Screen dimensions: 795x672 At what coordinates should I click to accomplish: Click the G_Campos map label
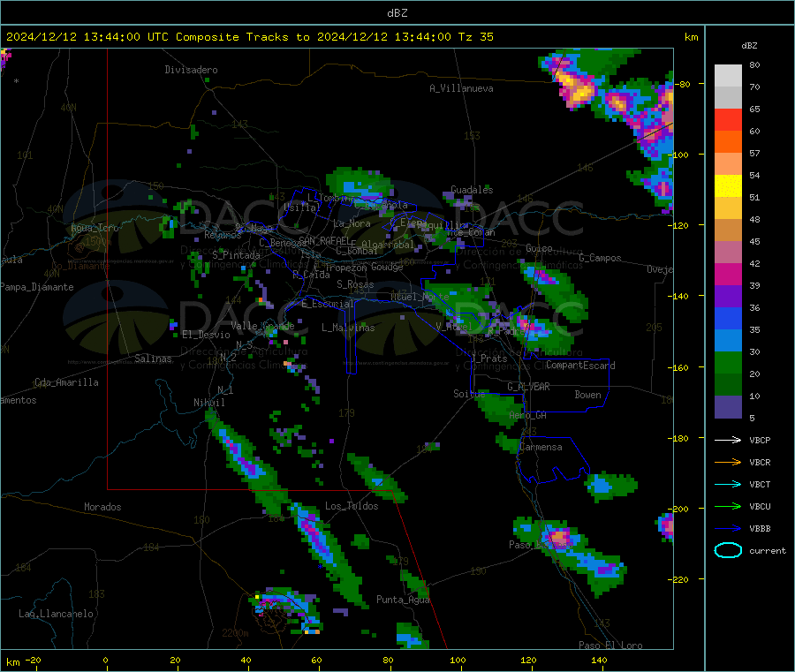(600, 258)
